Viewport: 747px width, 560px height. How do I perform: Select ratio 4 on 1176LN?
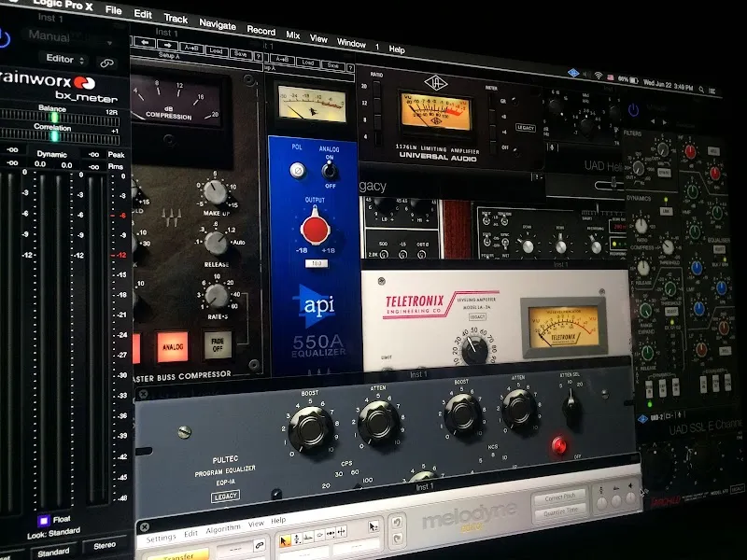377,137
